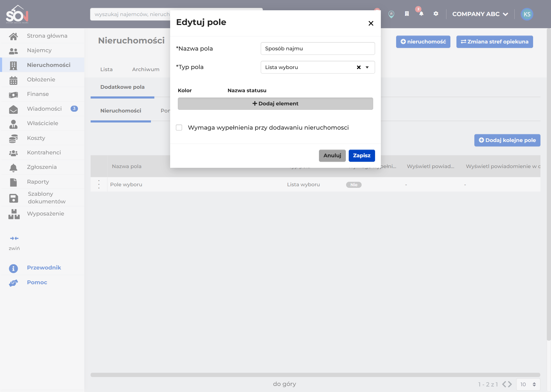
Task: Click the horizontal table scrollbar
Action: point(315,375)
